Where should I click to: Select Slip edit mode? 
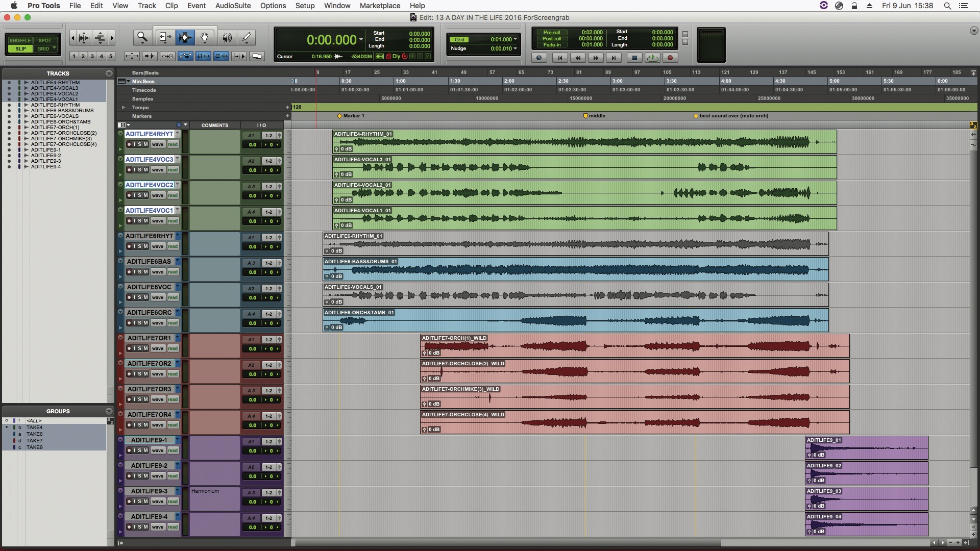[x=20, y=49]
